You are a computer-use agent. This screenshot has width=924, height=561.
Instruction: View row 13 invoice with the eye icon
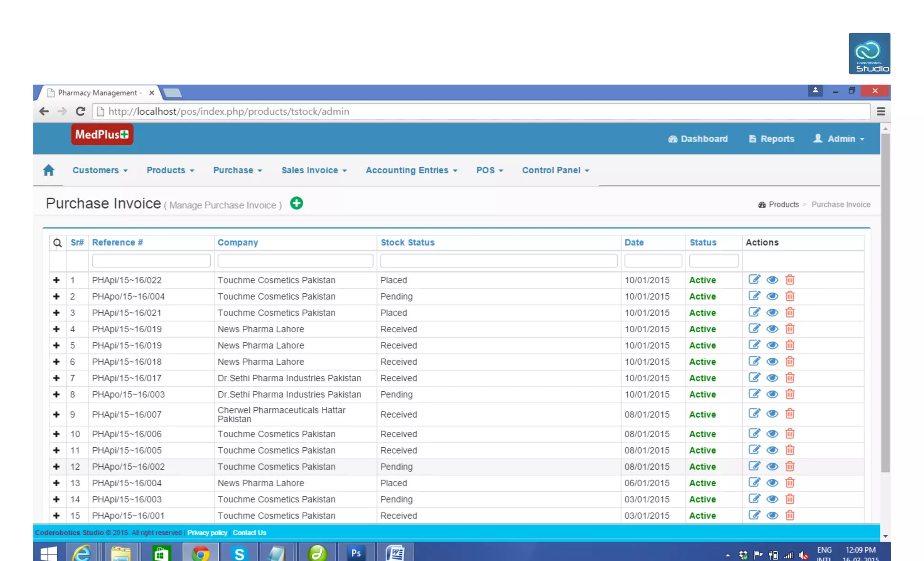[772, 483]
